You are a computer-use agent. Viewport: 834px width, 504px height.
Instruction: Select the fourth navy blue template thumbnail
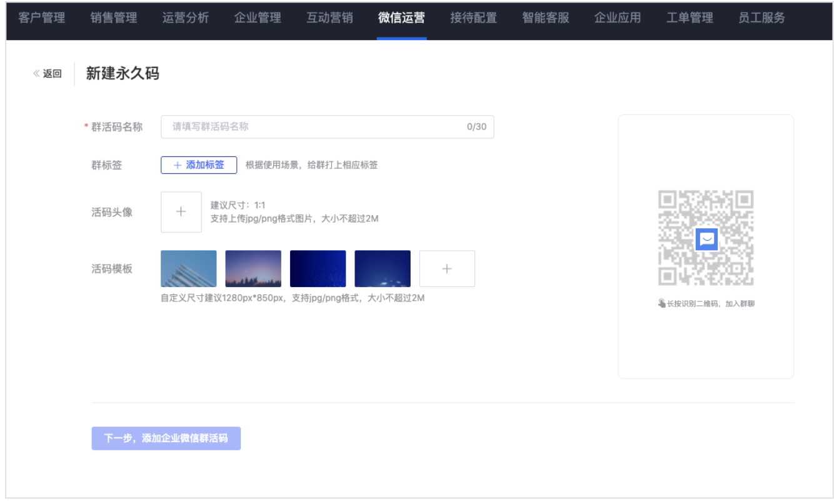tap(383, 269)
